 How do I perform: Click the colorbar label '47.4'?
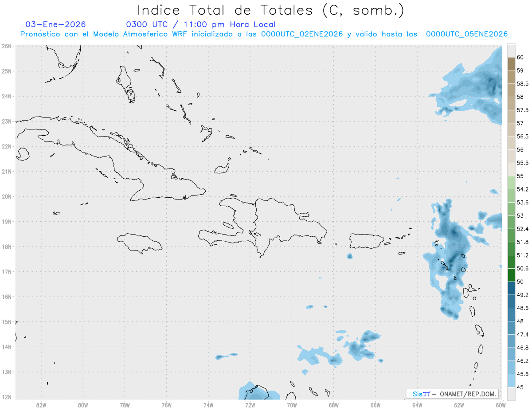(522, 334)
